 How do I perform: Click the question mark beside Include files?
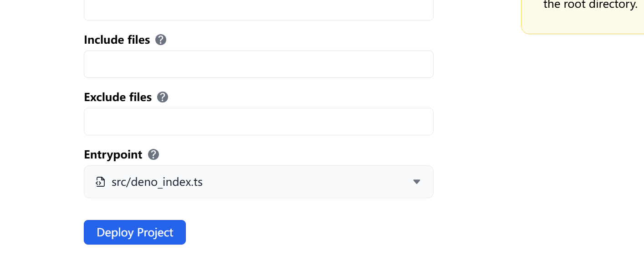(161, 40)
